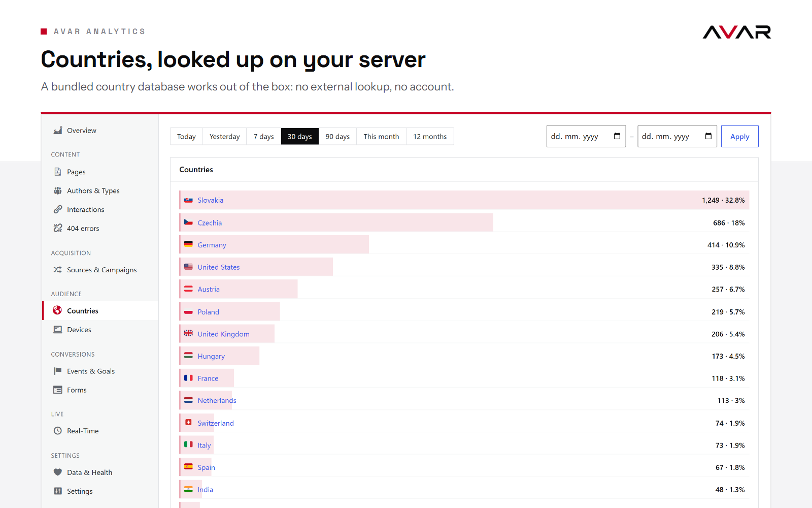The height and width of the screenshot is (508, 812).
Task: Click the Slovakia flag icon
Action: (x=188, y=200)
